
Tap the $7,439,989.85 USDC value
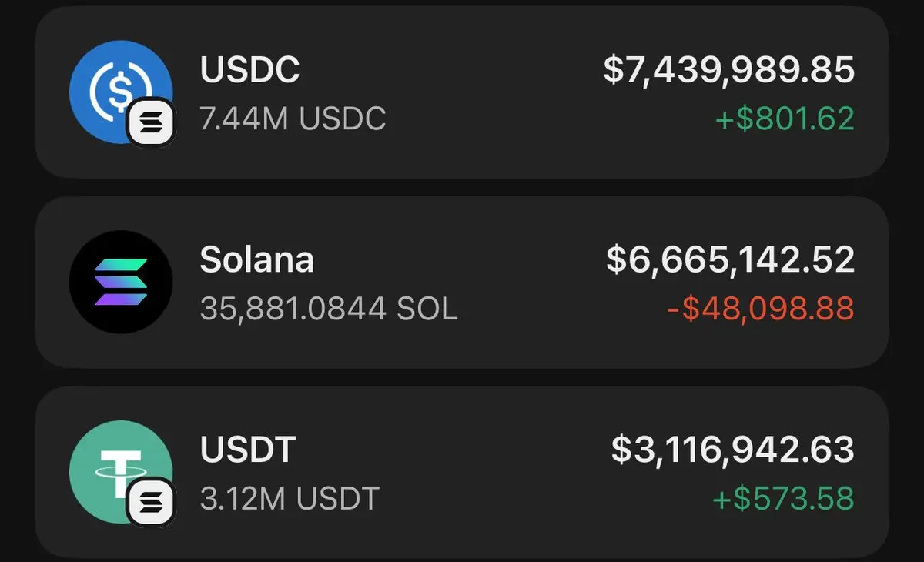tap(728, 69)
